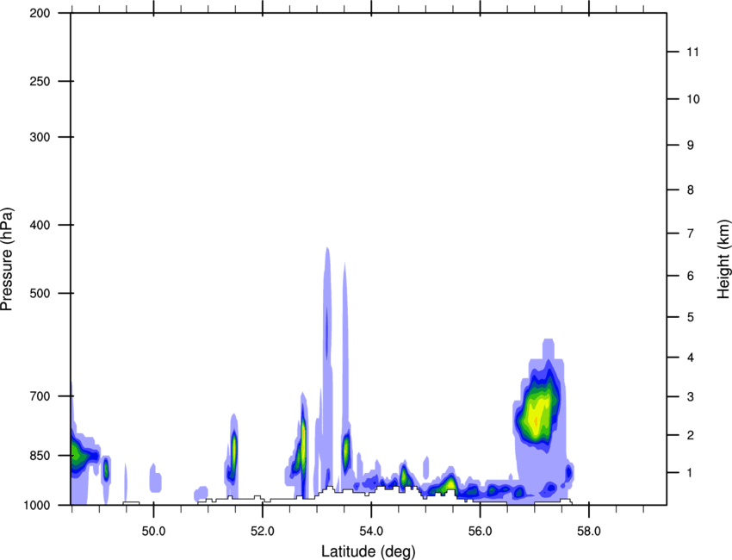732x560 pixels.
Task: Click pressure axis label 1000
Action: (37, 505)
